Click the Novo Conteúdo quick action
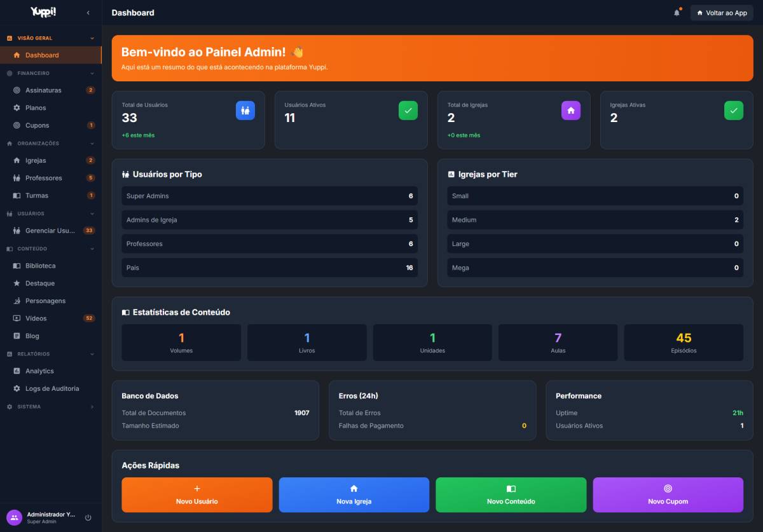Screen dimensions: 763x532 coord(511,494)
